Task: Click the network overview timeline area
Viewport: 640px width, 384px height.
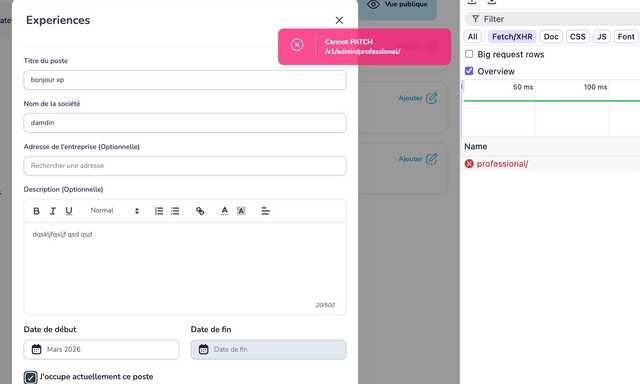Action: click(551, 109)
